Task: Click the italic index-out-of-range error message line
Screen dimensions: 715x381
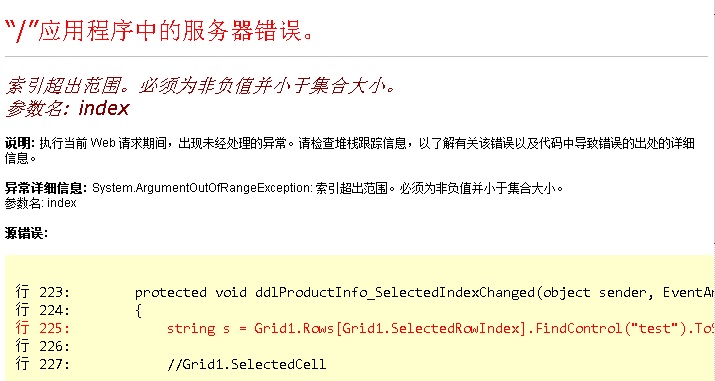Action: click(200, 85)
